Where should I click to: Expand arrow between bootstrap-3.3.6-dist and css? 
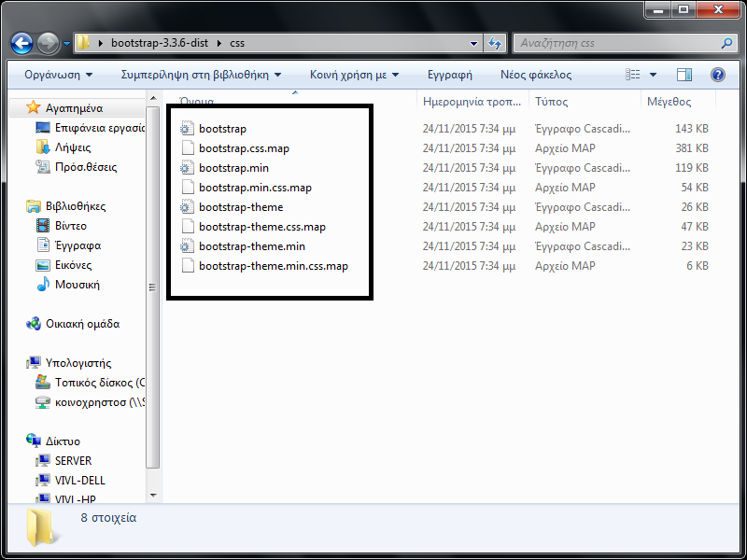tap(219, 43)
